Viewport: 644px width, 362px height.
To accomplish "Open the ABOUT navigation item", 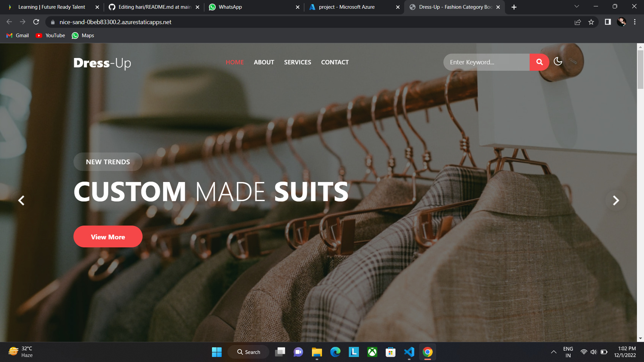I will [x=264, y=62].
